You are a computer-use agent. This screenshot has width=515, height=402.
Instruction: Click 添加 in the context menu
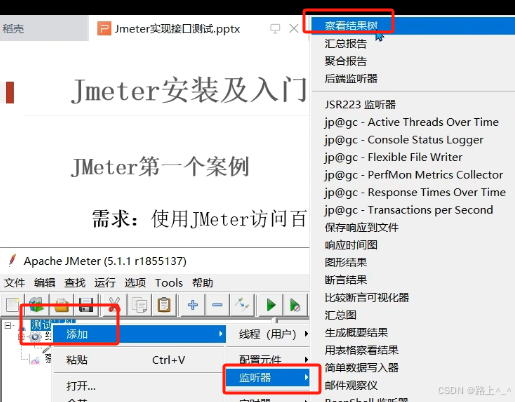[x=140, y=334]
